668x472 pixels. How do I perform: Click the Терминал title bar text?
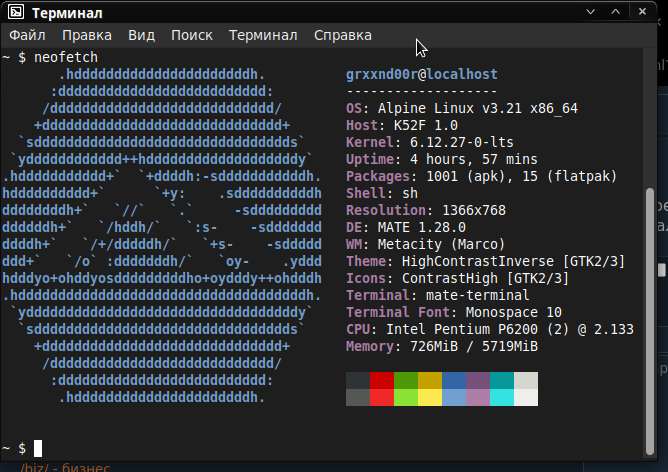point(70,13)
